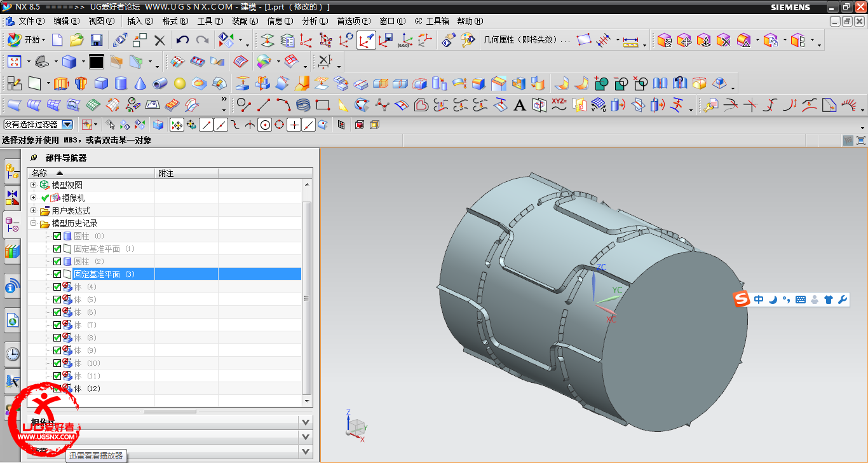Toggle the 体 (5) feature checkbox
Image resolution: width=868 pixels, height=463 pixels.
[x=57, y=300]
